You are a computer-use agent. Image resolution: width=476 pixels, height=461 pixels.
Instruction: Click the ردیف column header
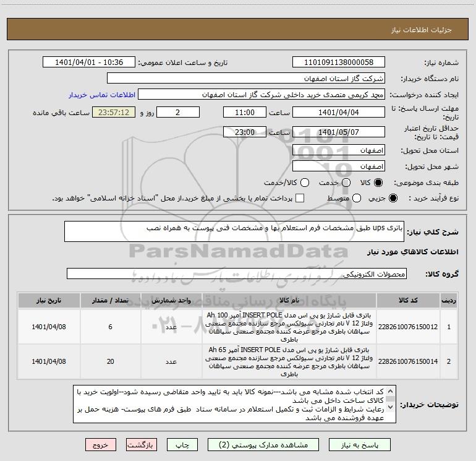449,300
